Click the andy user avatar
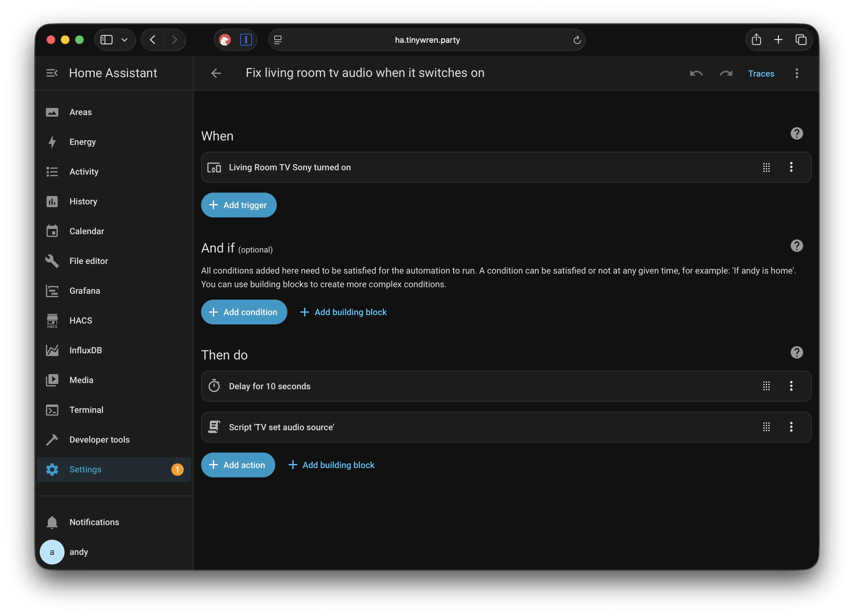Screen dimensions: 854x616 (x=52, y=552)
